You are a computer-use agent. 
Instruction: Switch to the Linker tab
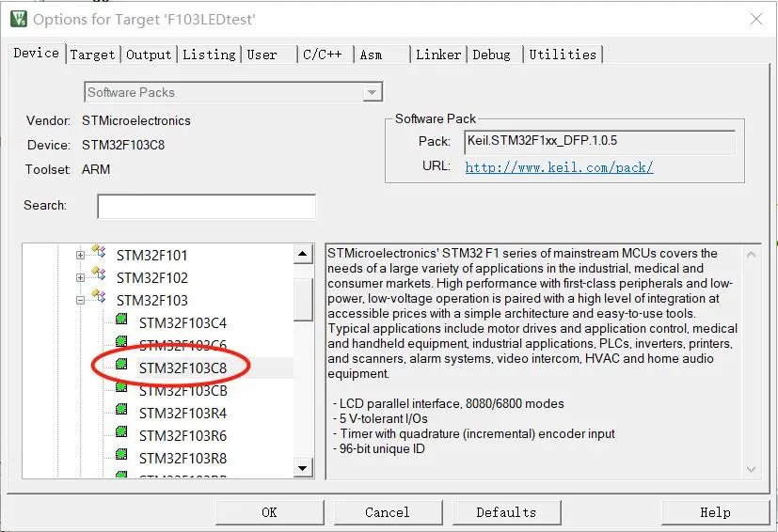click(438, 55)
